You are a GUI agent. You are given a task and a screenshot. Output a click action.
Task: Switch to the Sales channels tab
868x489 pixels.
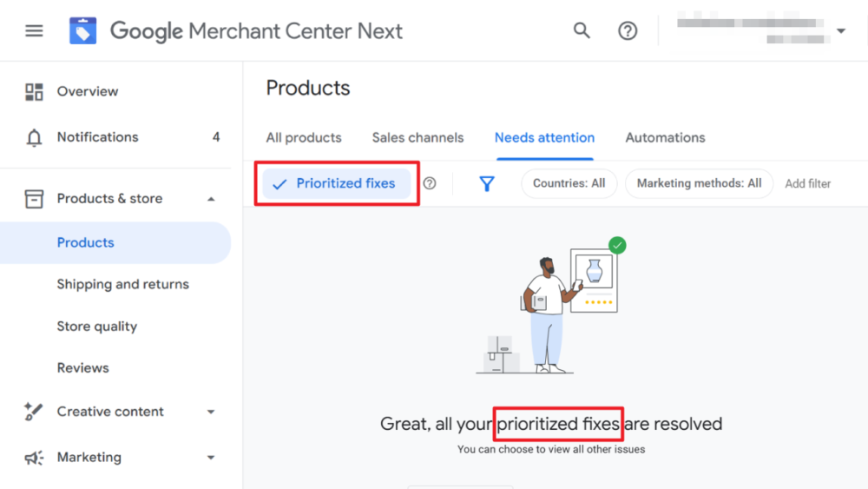tap(418, 137)
